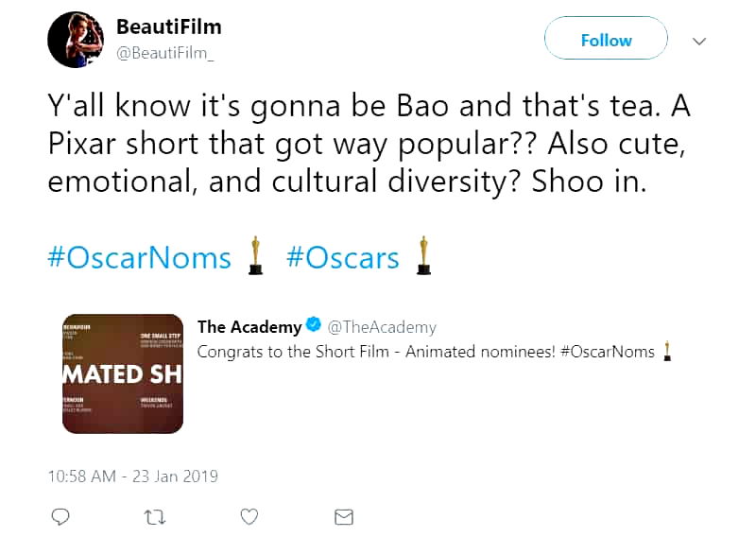The image size is (756, 537).
Task: Click the BeautiFilm display name
Action: (168, 26)
